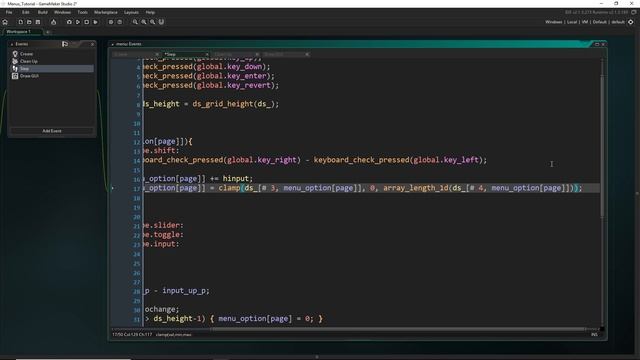Open project using toolbar folder icon
The width and height of the screenshot is (640, 360).
click(29, 22)
